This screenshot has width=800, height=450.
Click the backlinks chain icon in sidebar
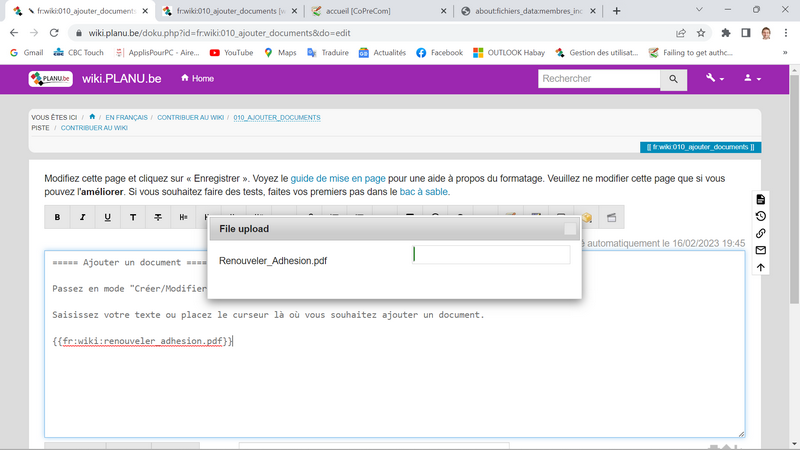[x=761, y=233]
